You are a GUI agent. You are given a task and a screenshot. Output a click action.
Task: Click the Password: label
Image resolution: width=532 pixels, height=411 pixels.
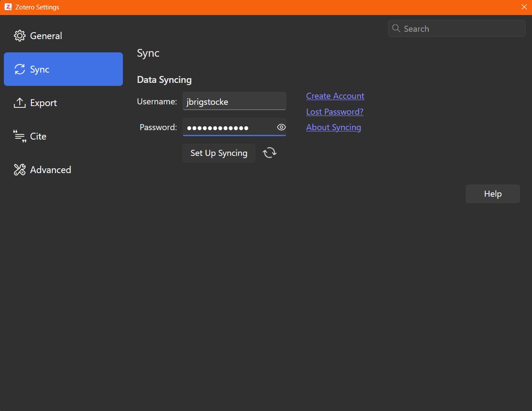click(x=158, y=127)
